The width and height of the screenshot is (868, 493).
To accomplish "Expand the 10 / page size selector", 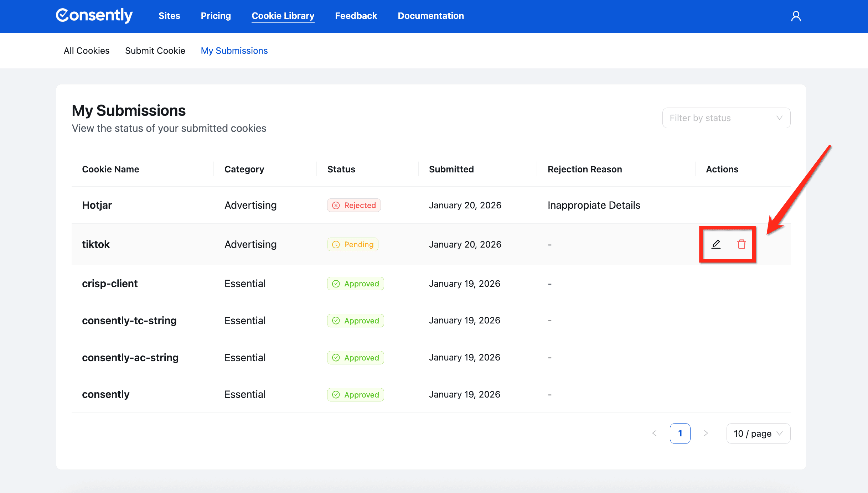I will coord(758,434).
